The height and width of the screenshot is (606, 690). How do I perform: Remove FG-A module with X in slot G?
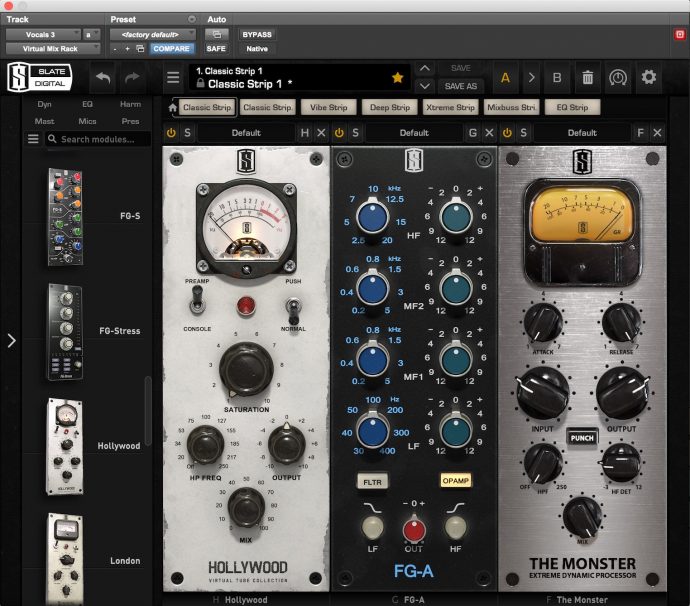489,132
